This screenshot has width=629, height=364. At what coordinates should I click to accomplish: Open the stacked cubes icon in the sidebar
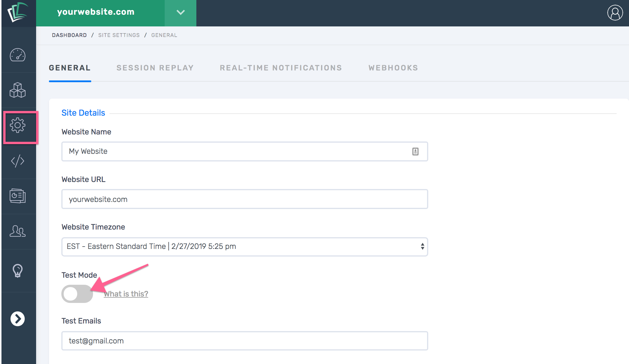pos(18,90)
